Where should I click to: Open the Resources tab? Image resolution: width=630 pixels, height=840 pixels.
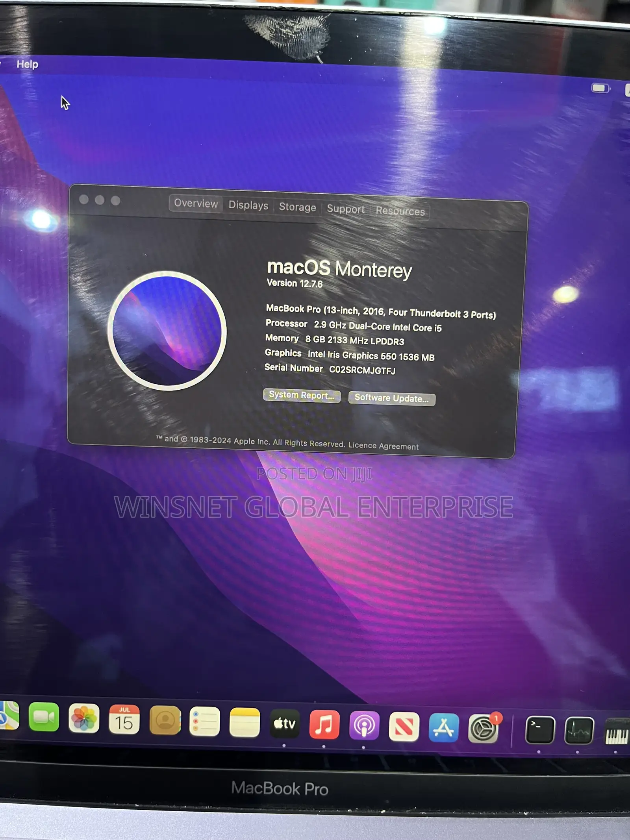(400, 211)
